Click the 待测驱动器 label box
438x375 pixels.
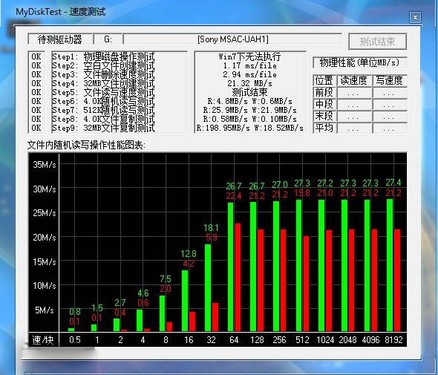pos(60,39)
